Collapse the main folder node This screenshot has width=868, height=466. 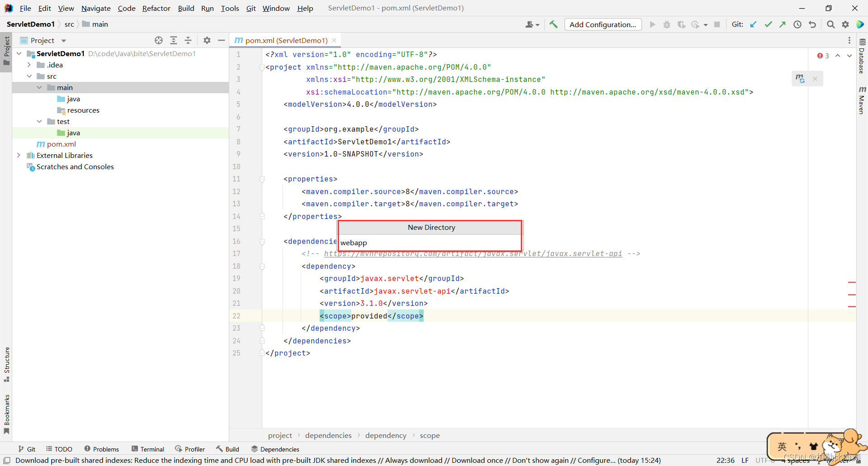coord(39,87)
